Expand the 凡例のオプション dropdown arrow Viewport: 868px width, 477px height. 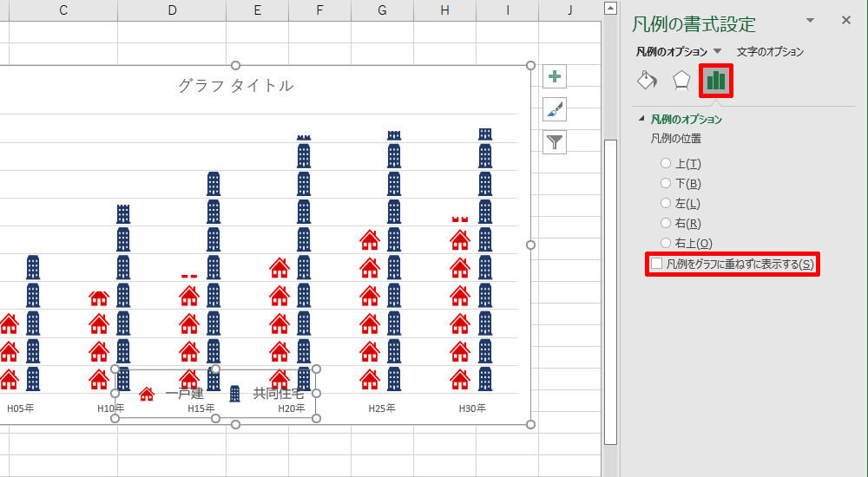[x=717, y=51]
